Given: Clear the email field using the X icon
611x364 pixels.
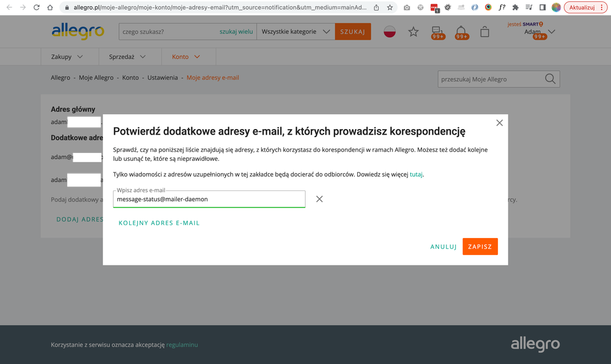Looking at the screenshot, I should coord(319,198).
